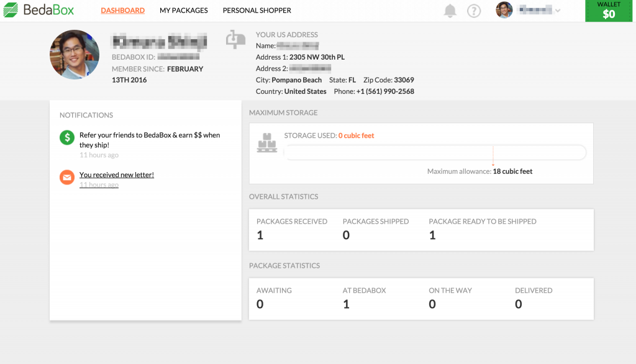This screenshot has height=364, width=636.
Task: Open the Personal Shopper page
Action: (257, 11)
